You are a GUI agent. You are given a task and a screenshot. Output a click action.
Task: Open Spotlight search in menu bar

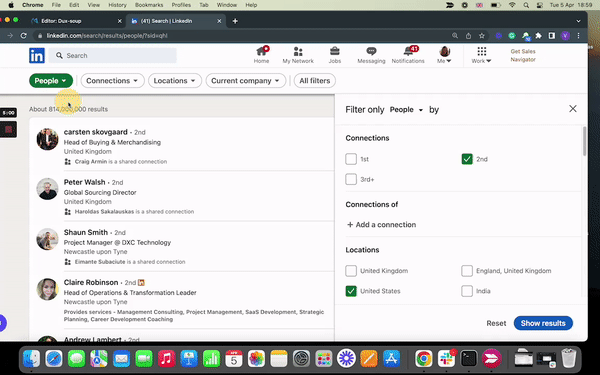point(526,5)
